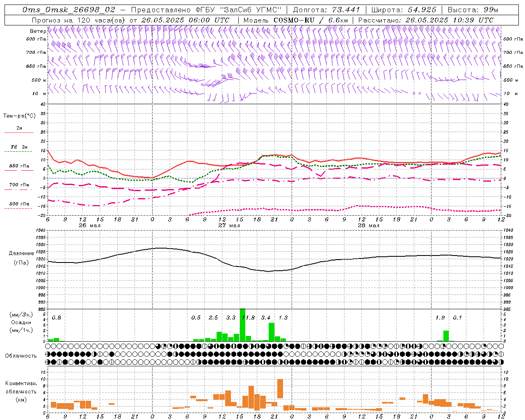
Task: Click the 500 м wind level label on left
Action: click(x=39, y=80)
